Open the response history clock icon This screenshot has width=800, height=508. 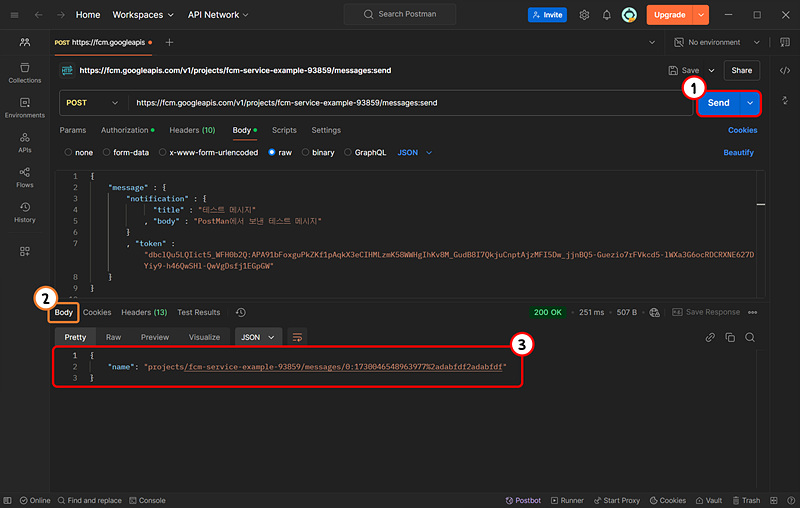pos(241,312)
